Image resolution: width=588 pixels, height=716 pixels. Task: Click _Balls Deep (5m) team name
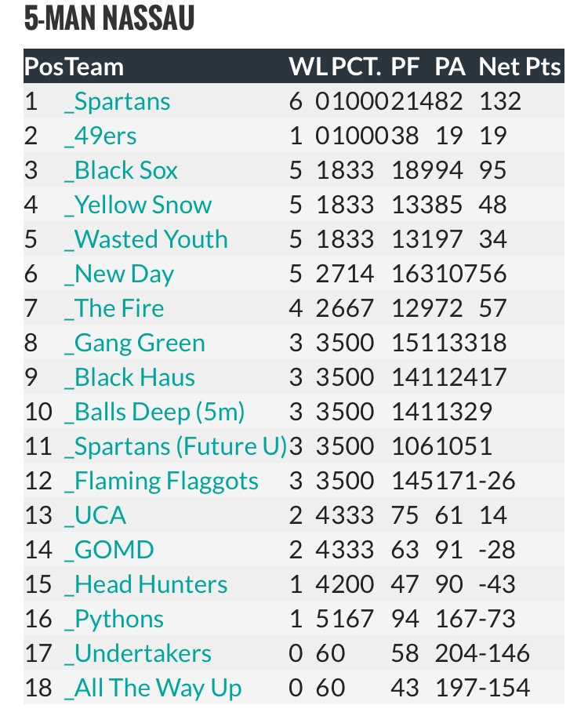click(x=154, y=413)
